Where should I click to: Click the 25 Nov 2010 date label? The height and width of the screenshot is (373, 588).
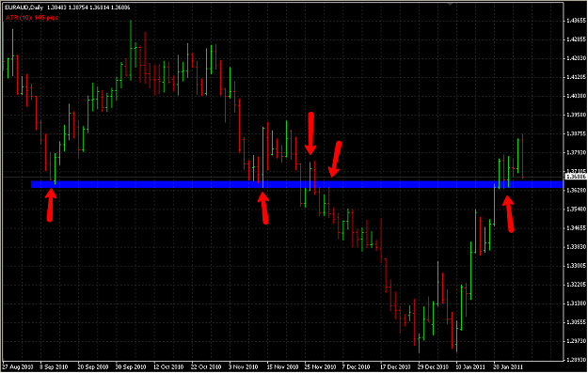coord(320,366)
